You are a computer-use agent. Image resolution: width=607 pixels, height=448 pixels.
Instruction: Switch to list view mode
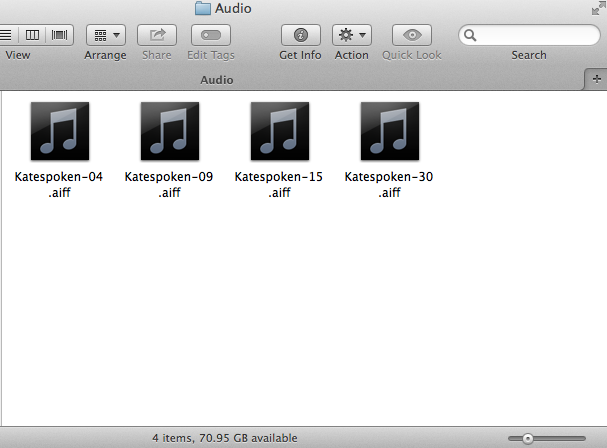coord(7,35)
